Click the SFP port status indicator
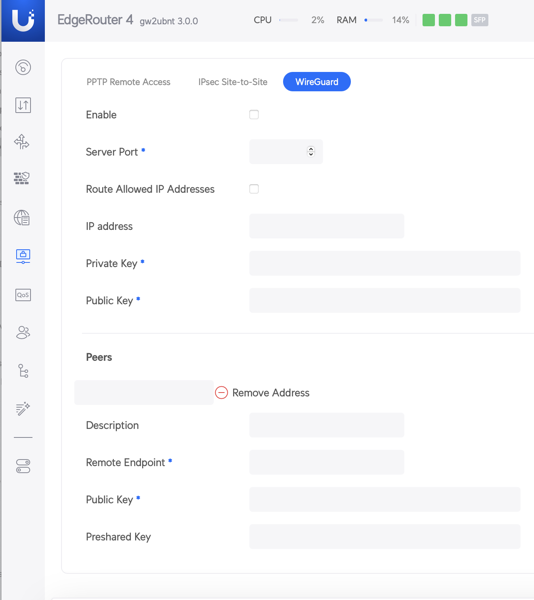This screenshot has width=534, height=600. 480,20
